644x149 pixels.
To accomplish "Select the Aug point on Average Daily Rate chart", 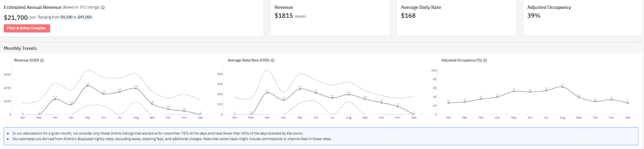I will point(349,94).
